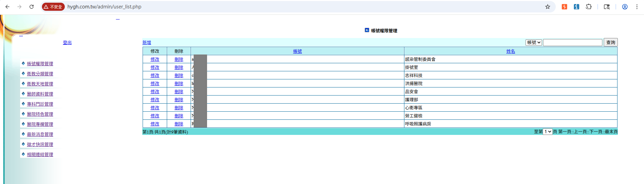Open 醫師資料管理 in sidebar

(40, 94)
